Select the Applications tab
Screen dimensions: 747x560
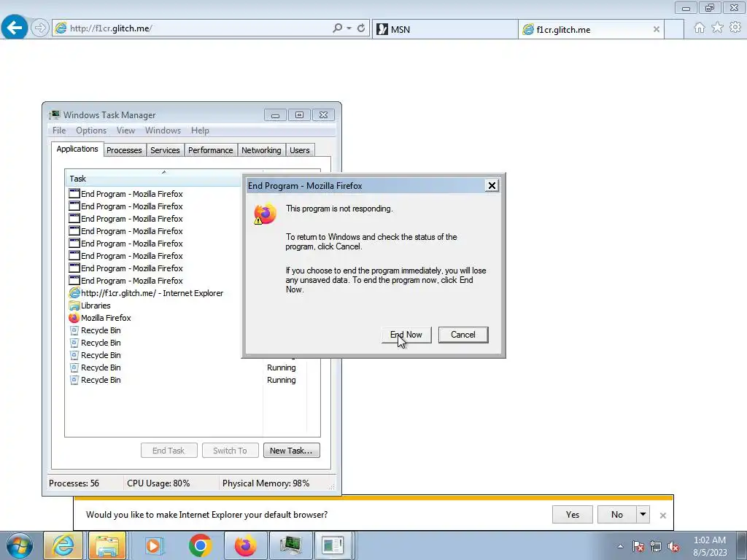click(77, 149)
